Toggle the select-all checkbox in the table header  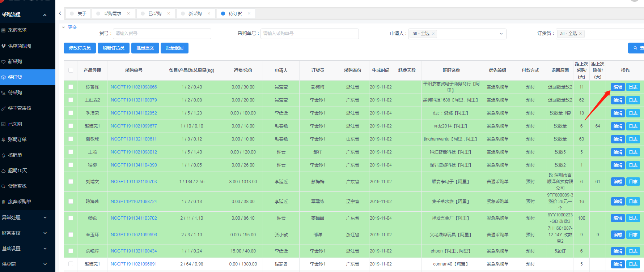click(x=71, y=70)
